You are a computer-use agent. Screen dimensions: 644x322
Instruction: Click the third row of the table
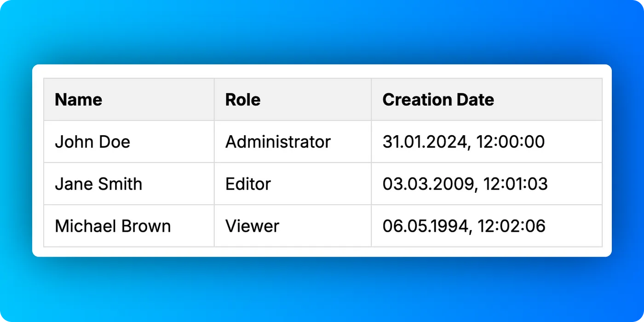pyautogui.click(x=322, y=225)
